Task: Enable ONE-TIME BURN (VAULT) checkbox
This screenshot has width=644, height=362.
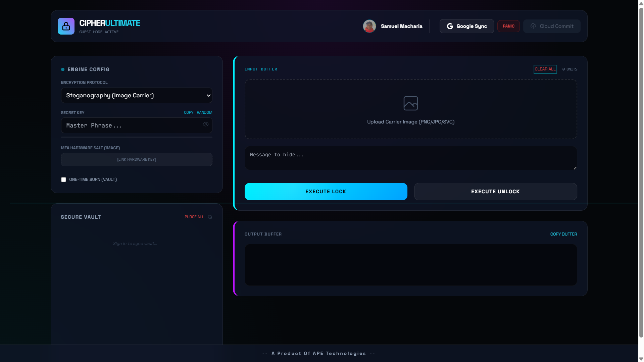Action: 63,179
